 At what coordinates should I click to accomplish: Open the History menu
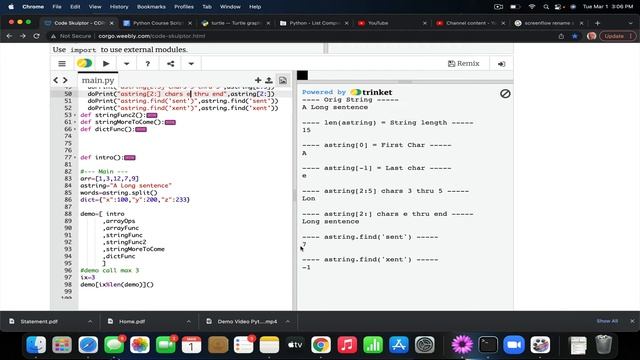coord(119,7)
